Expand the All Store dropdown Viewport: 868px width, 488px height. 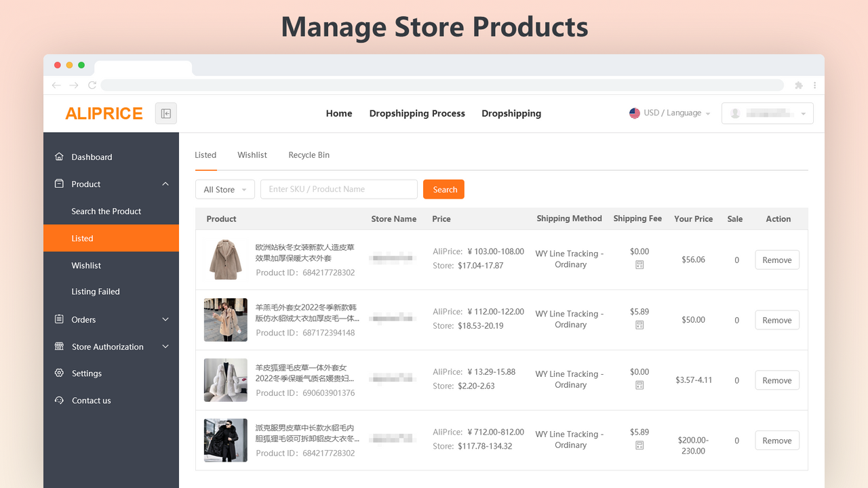tap(224, 189)
